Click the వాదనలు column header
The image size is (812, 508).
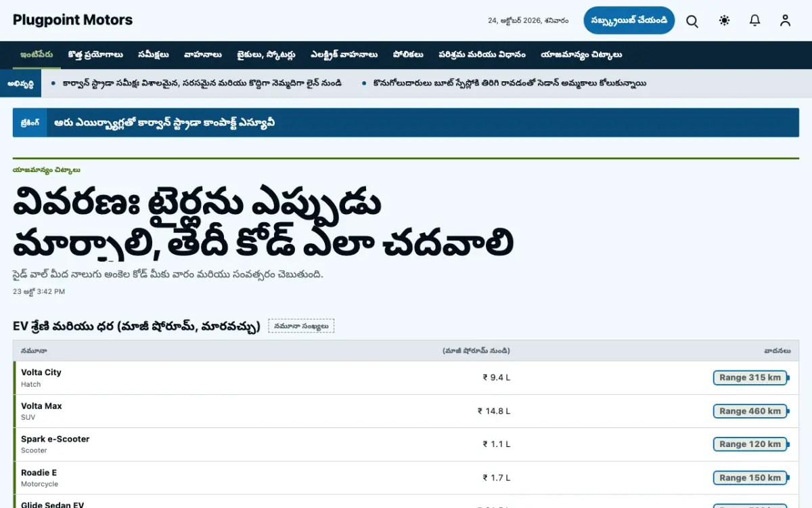pyautogui.click(x=777, y=351)
